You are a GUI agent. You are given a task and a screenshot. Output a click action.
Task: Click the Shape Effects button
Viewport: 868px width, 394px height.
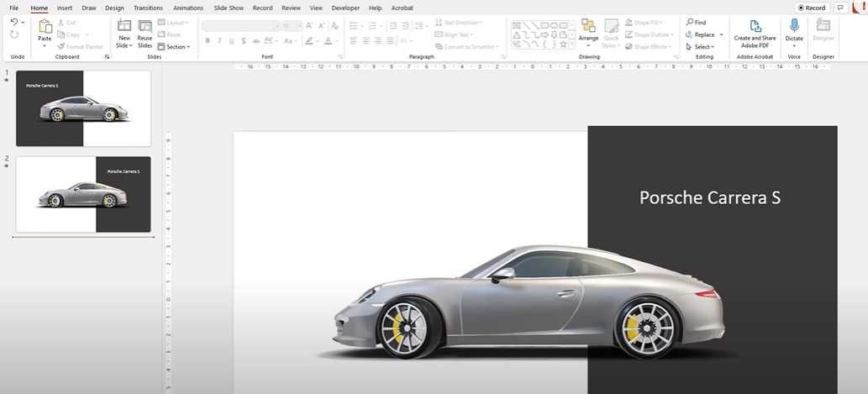coord(649,47)
